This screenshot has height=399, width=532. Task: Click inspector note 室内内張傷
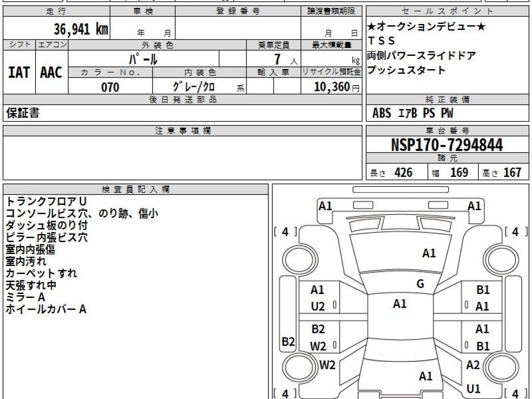tap(30, 249)
